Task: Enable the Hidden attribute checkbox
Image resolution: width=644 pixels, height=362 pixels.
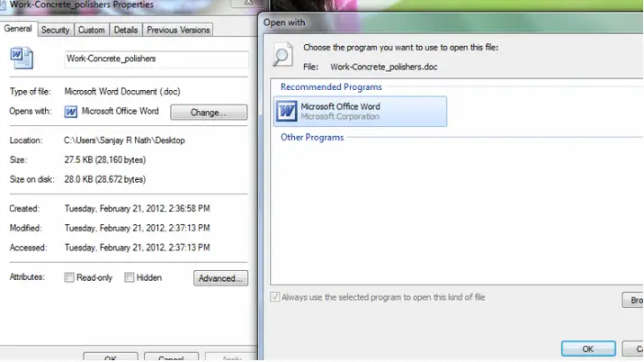Action: pyautogui.click(x=129, y=277)
